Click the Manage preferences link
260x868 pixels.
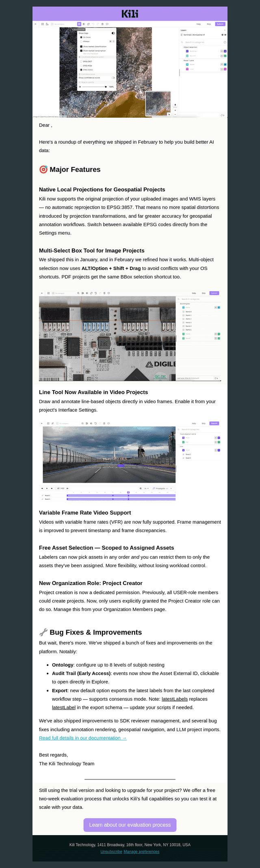141,851
